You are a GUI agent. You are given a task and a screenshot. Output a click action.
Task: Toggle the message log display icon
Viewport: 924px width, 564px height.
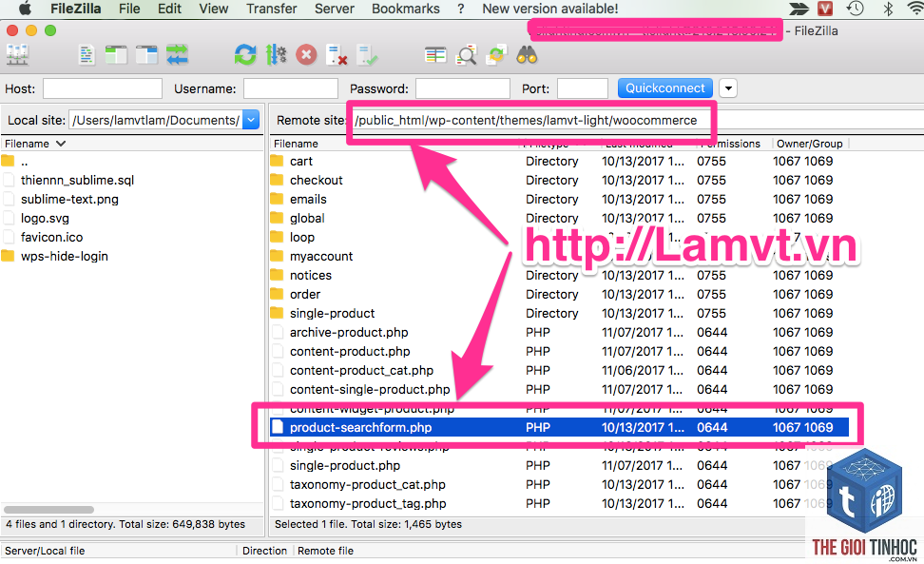coord(87,55)
